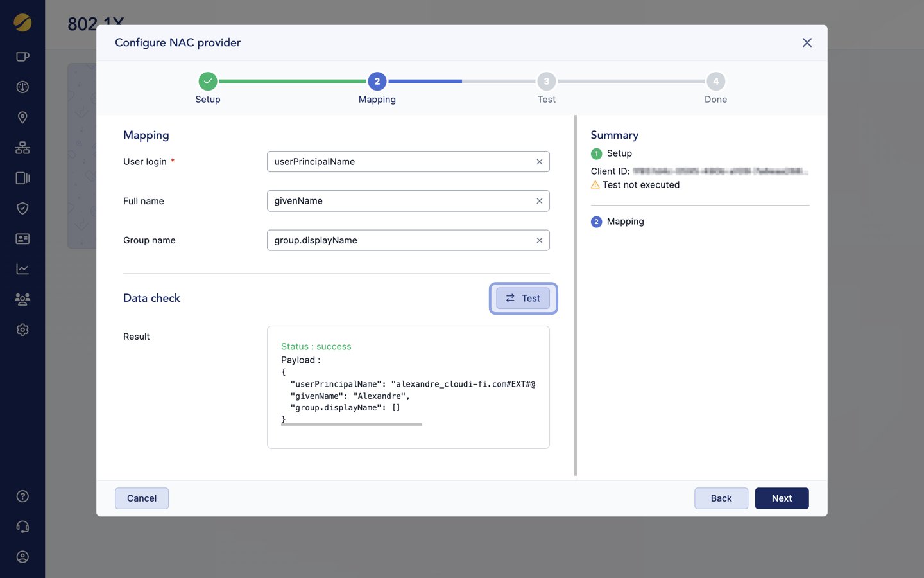
Task: Go to the Setup wizard step
Action: (x=207, y=82)
